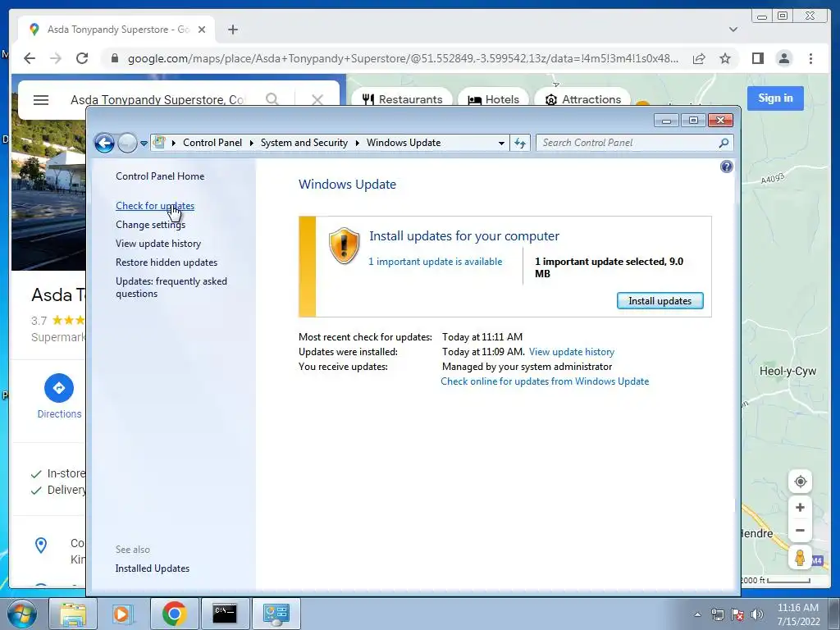Click the Google Maps search box text

pos(157,99)
